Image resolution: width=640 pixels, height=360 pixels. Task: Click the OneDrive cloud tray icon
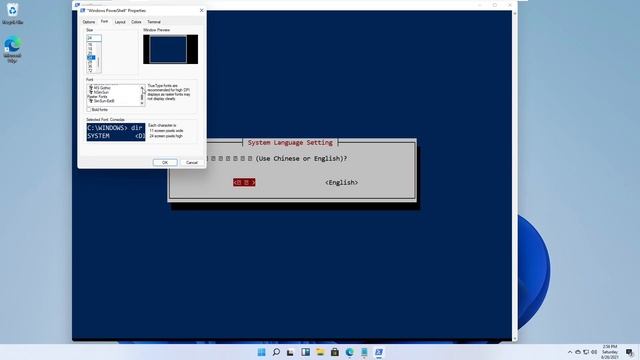pos(578,352)
